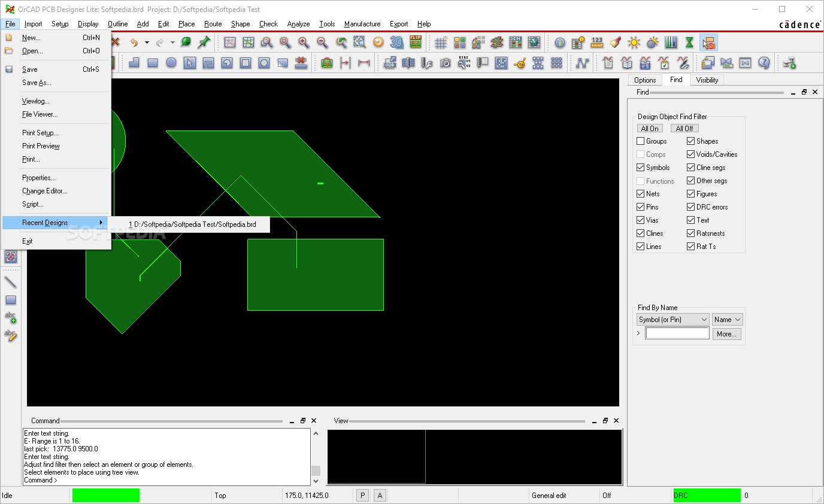The height and width of the screenshot is (504, 824).
Task: Click the edit-text abc pencil icon
Action: [11, 335]
